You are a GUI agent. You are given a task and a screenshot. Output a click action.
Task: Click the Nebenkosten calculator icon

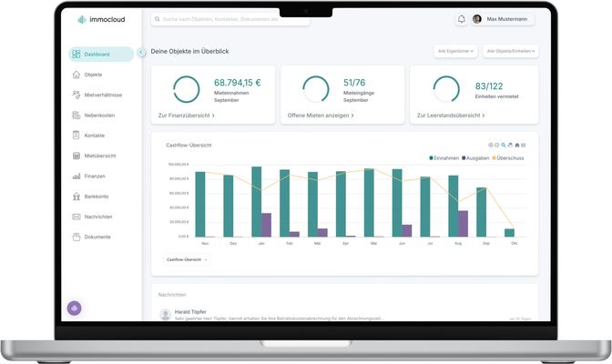tap(76, 115)
